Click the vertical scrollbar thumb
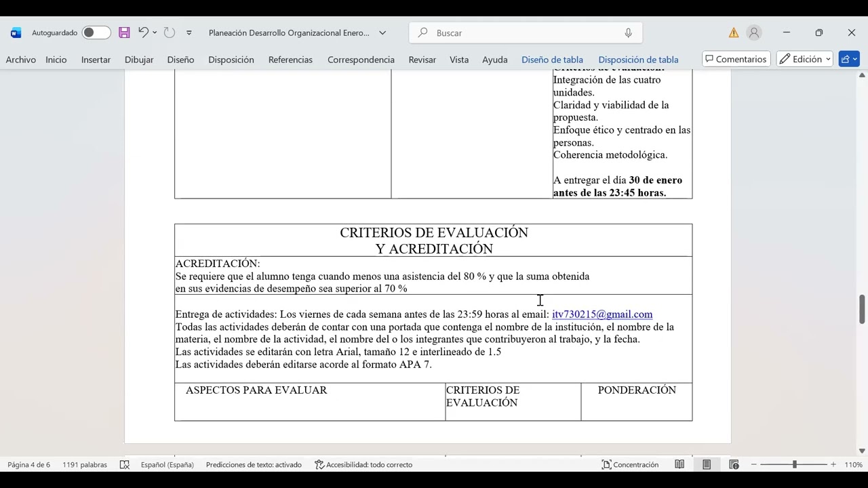Viewport: 868px width, 488px height. pos(862,309)
